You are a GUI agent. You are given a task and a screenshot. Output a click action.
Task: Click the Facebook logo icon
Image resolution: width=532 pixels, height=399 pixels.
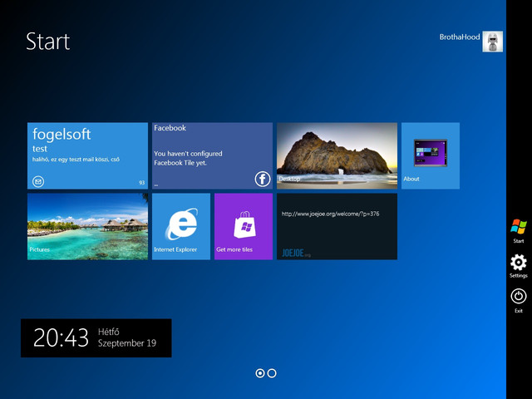[x=263, y=180]
